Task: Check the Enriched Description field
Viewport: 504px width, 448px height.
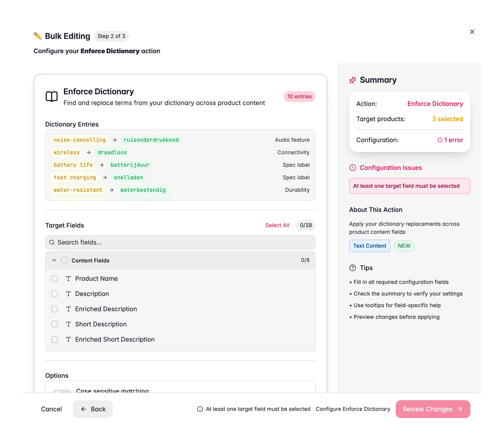Action: [54, 309]
